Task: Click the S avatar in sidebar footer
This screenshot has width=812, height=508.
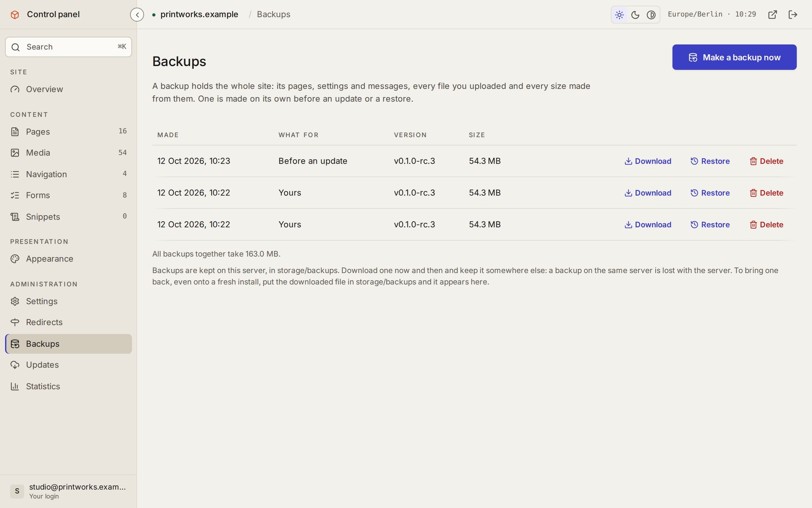Action: pyautogui.click(x=17, y=491)
